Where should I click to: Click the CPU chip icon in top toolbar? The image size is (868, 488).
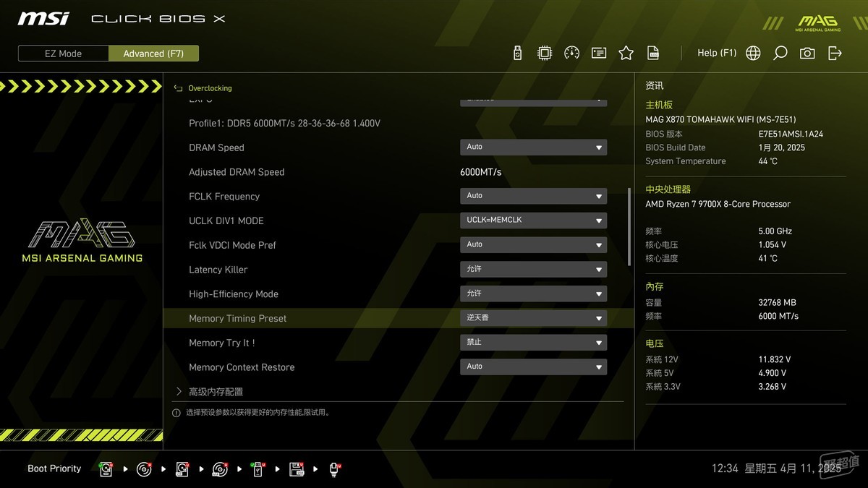tap(545, 53)
